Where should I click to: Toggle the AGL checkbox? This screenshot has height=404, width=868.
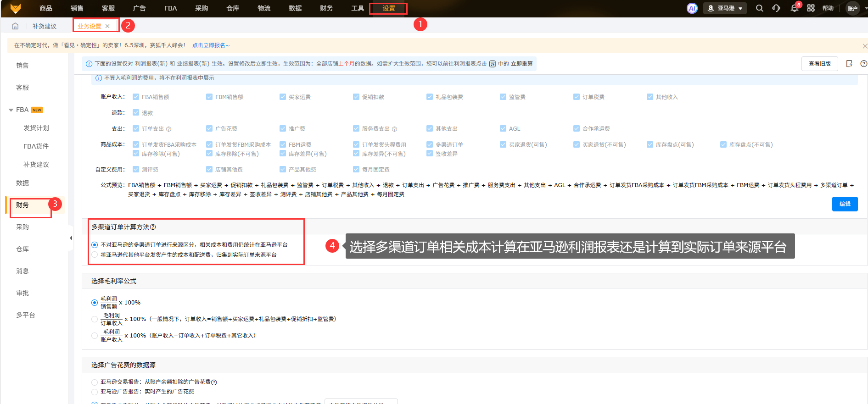point(503,128)
